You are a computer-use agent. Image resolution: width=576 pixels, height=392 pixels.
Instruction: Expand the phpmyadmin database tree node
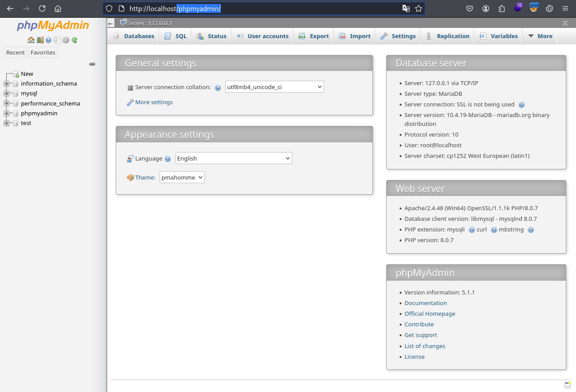[6, 114]
